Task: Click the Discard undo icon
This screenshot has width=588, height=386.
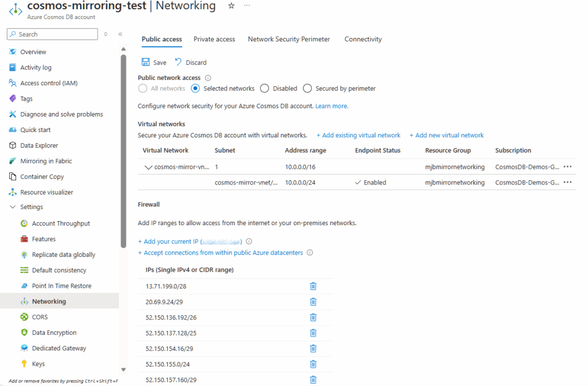Action: (178, 63)
